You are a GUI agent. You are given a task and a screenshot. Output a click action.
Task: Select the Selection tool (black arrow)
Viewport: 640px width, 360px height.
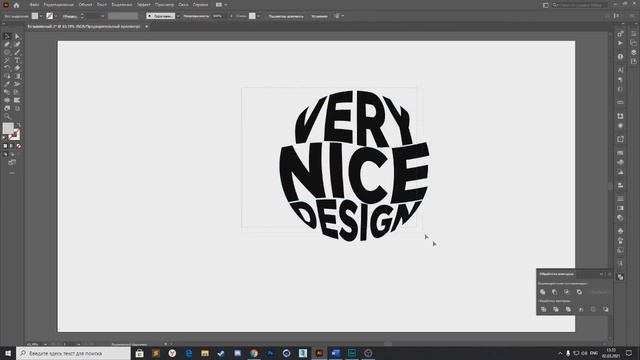(x=7, y=36)
